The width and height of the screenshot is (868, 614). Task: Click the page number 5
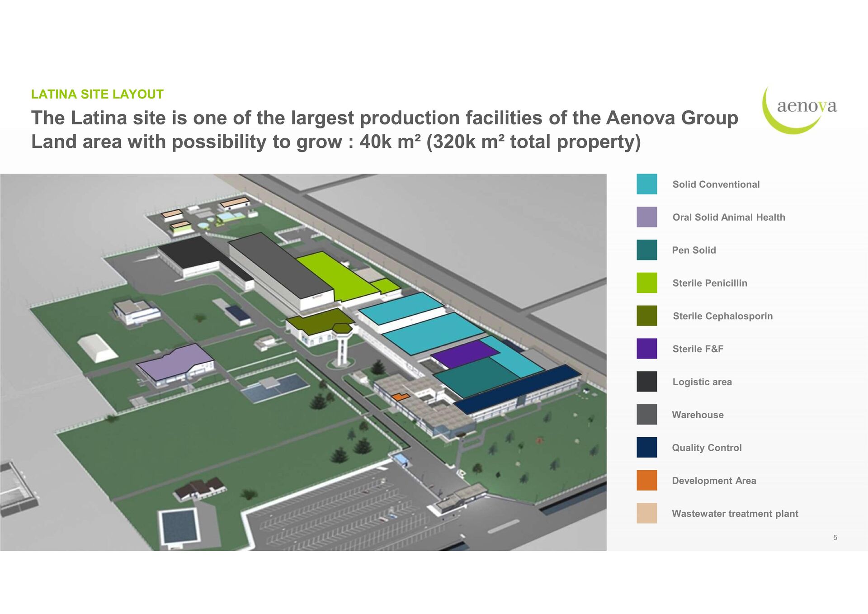pos(835,538)
